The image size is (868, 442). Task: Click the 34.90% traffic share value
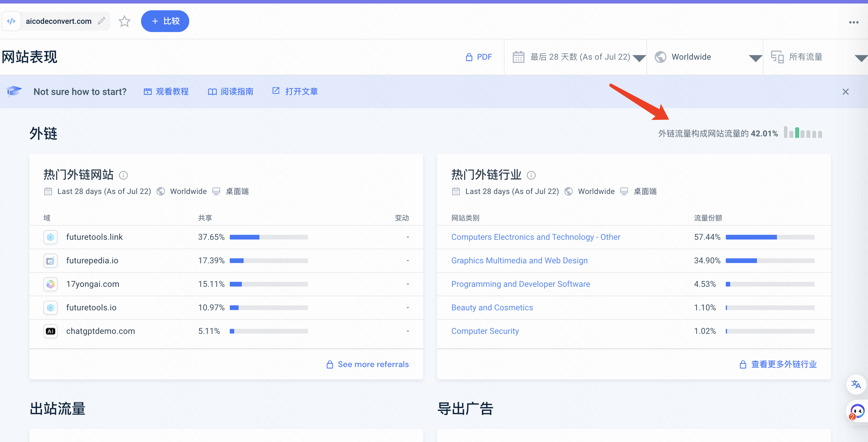click(x=707, y=261)
